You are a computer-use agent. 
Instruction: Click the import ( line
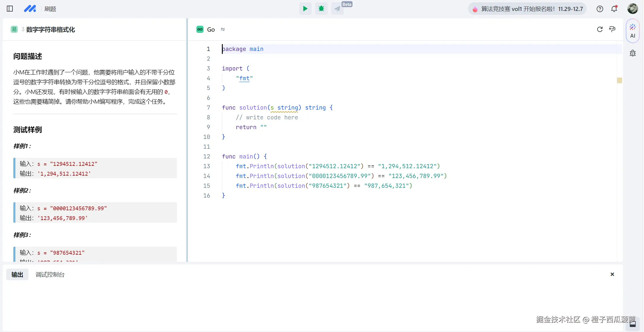[236, 68]
